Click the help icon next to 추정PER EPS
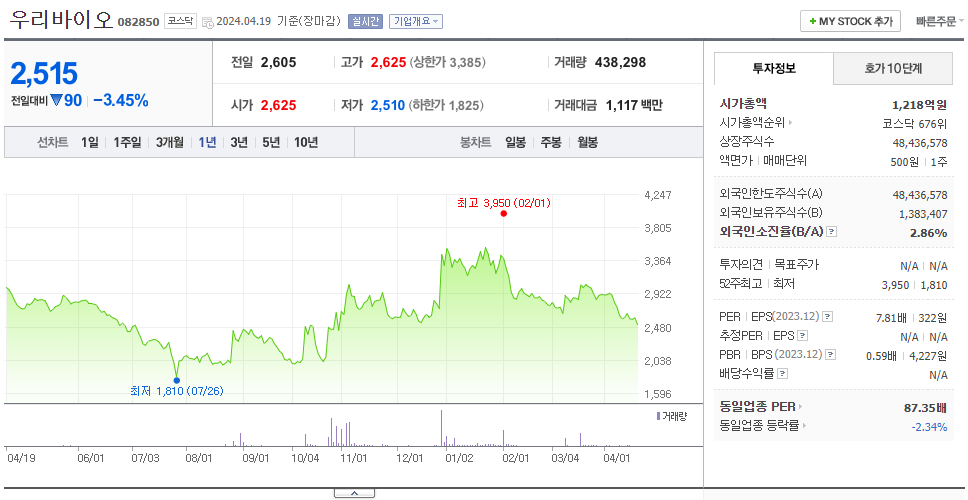 click(x=803, y=336)
